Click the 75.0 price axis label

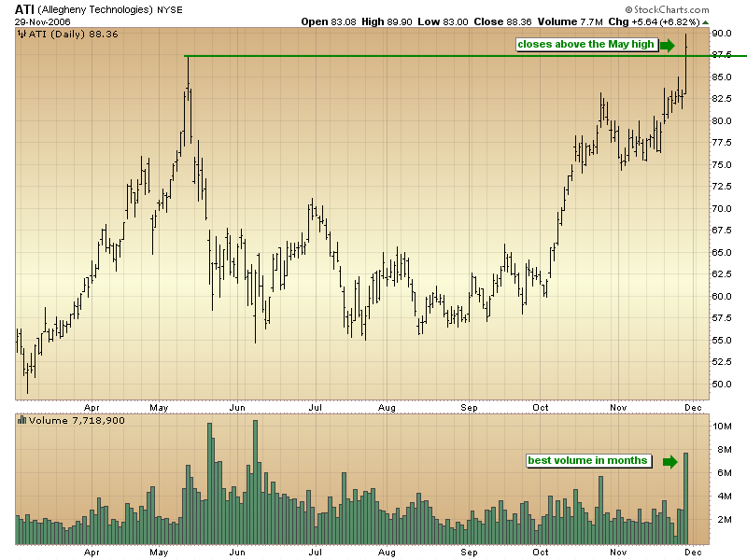click(x=722, y=165)
